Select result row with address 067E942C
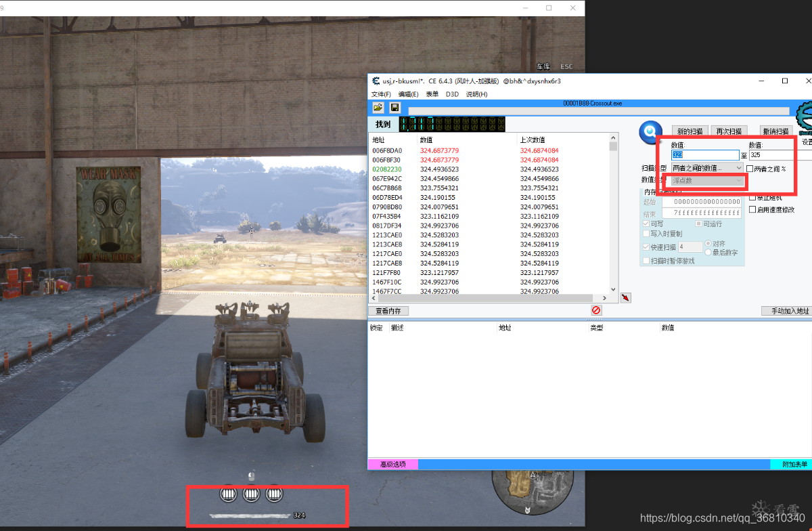 click(x=489, y=179)
